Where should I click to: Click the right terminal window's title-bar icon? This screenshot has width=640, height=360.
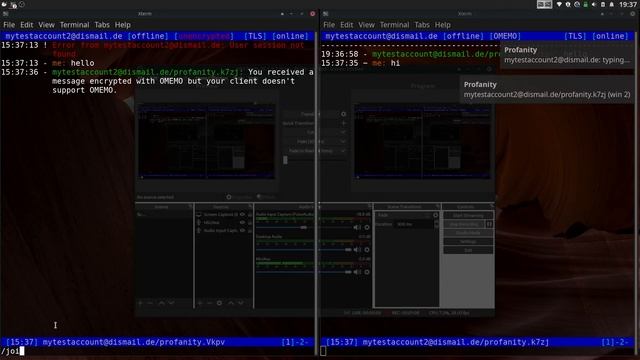(x=326, y=13)
